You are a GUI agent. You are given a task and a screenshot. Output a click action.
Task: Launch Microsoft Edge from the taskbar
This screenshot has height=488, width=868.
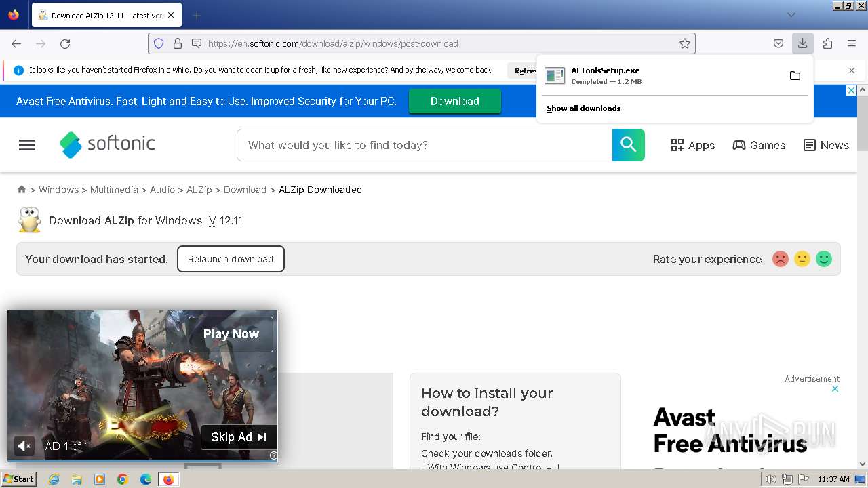point(146,479)
